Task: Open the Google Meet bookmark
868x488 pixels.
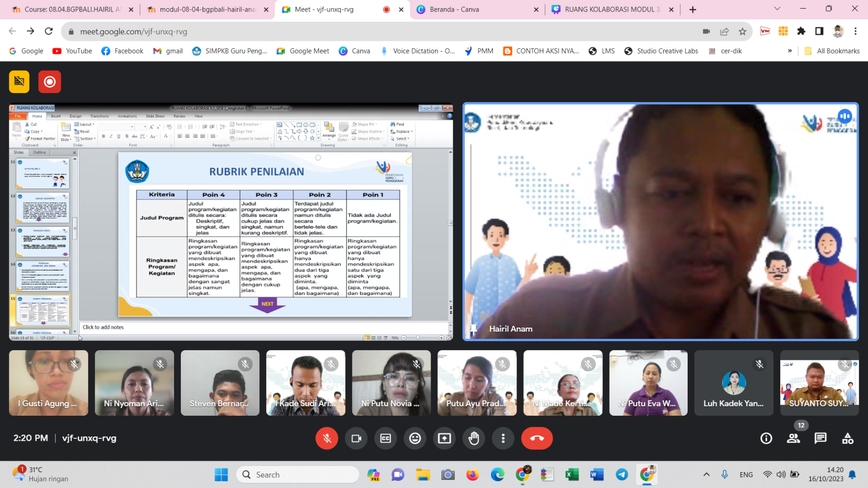Action: [303, 51]
